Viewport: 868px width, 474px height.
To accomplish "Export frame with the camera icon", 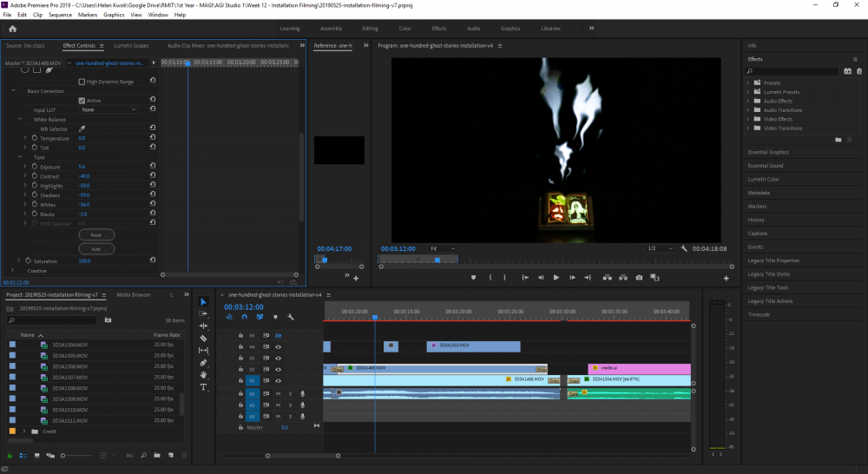I will (639, 278).
